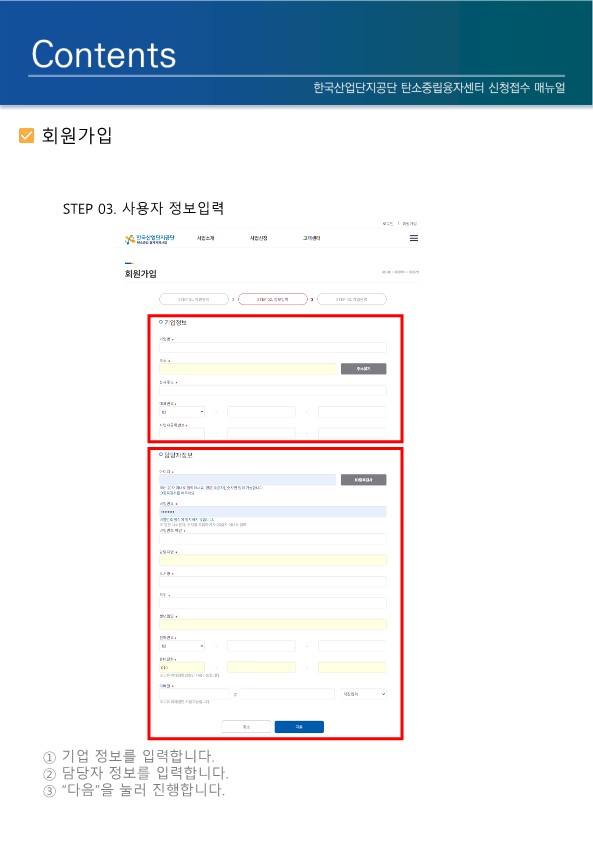
Task: Open the email domain dropdown
Action: pos(364,694)
